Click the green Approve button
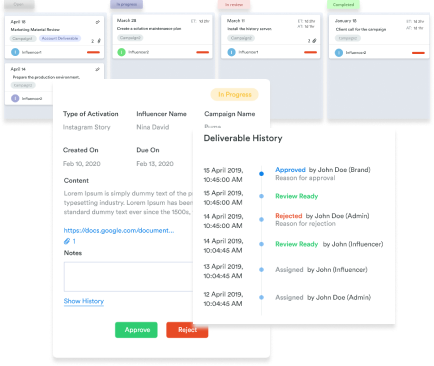The width and height of the screenshot is (434, 366). pos(136,330)
